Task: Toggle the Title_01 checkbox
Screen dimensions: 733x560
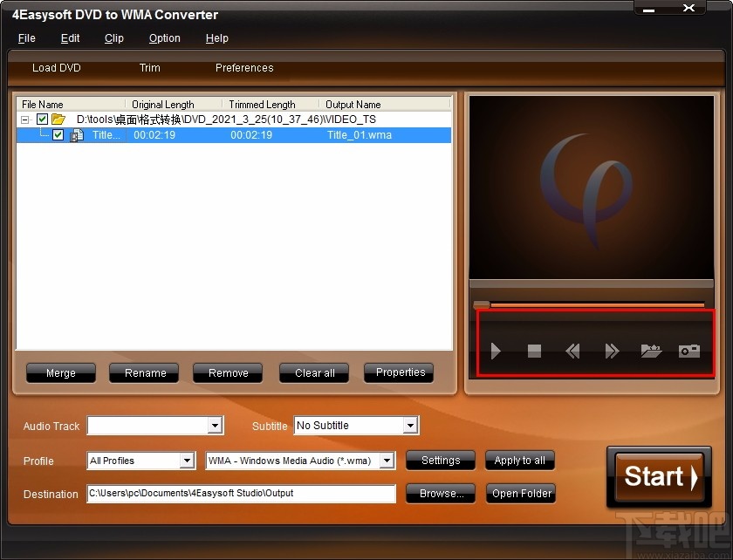Action: [58, 135]
